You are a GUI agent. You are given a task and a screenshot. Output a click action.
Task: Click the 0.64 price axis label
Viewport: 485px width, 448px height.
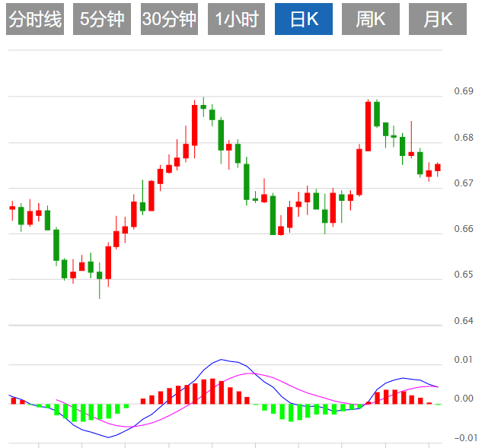(464, 321)
